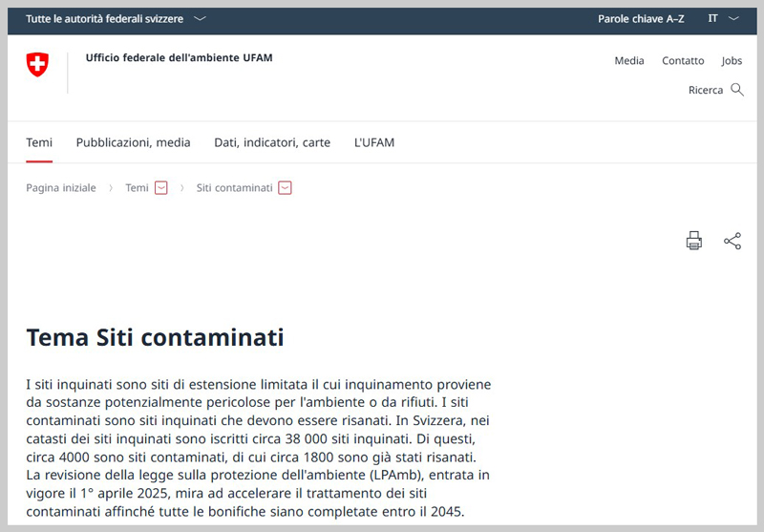This screenshot has height=532, width=764.
Task: Click Temi text link in breadcrumb
Action: [137, 188]
